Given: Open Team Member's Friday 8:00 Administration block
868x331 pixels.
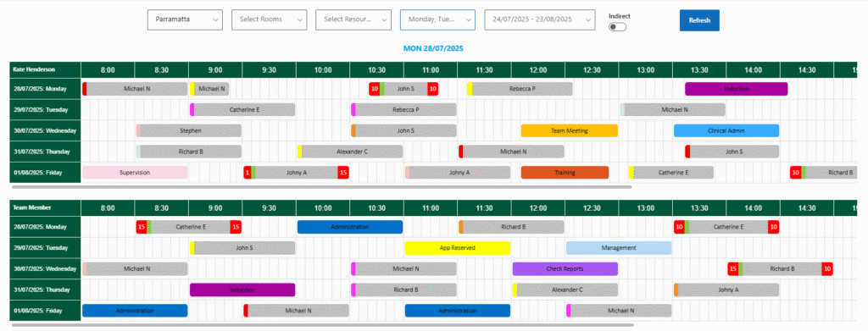Looking at the screenshot, I should 135,311.
